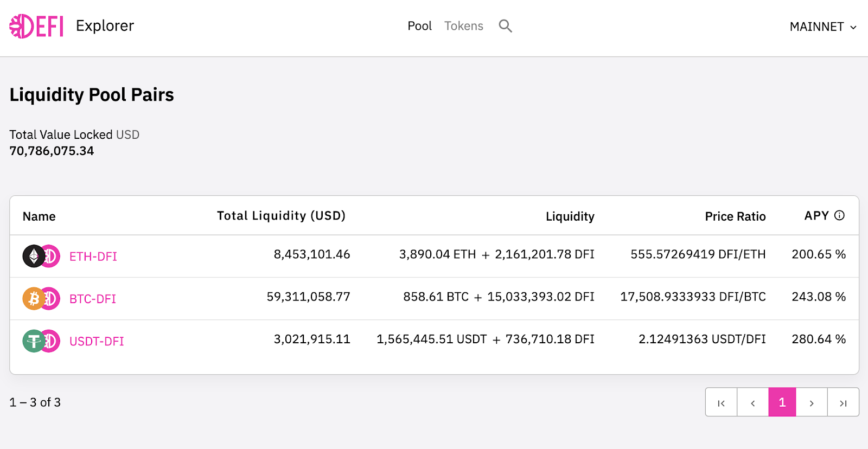Click the 2.12491363 USDT/DFI price ratio
Viewport: 868px width, 449px height.
tap(702, 339)
